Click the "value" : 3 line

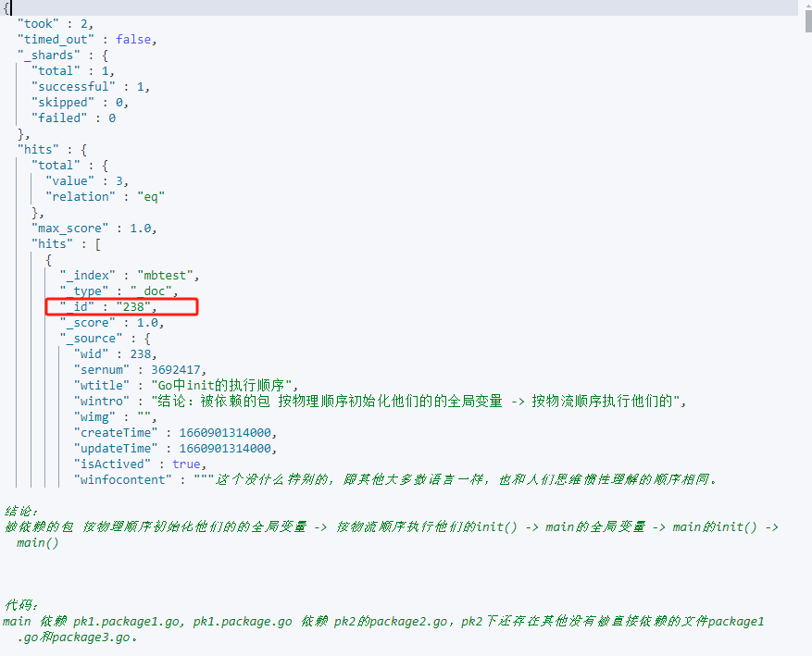(85, 180)
